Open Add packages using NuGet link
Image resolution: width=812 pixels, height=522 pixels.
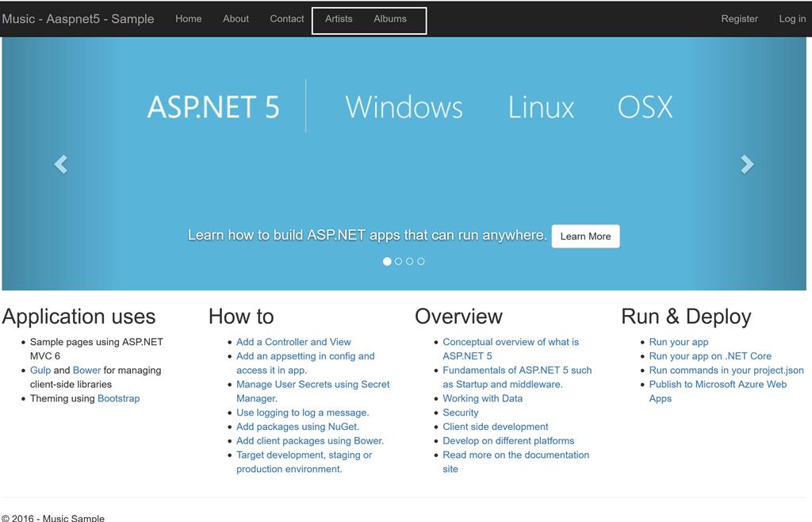pos(298,427)
